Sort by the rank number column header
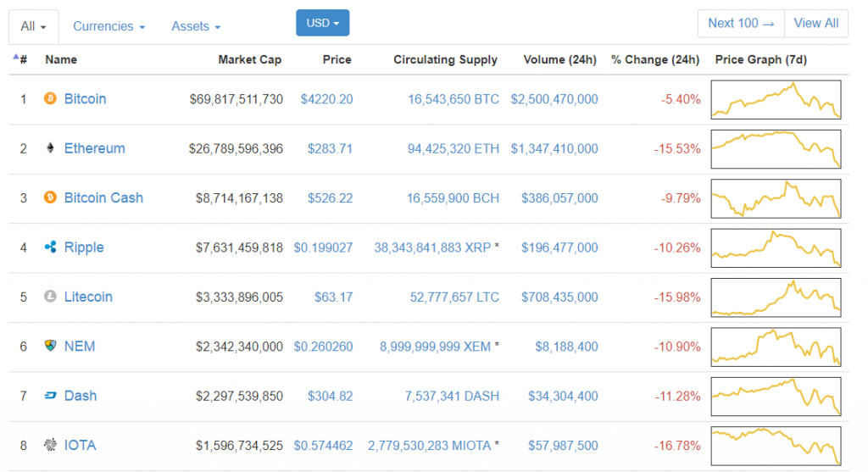The image size is (868, 472). (20, 59)
